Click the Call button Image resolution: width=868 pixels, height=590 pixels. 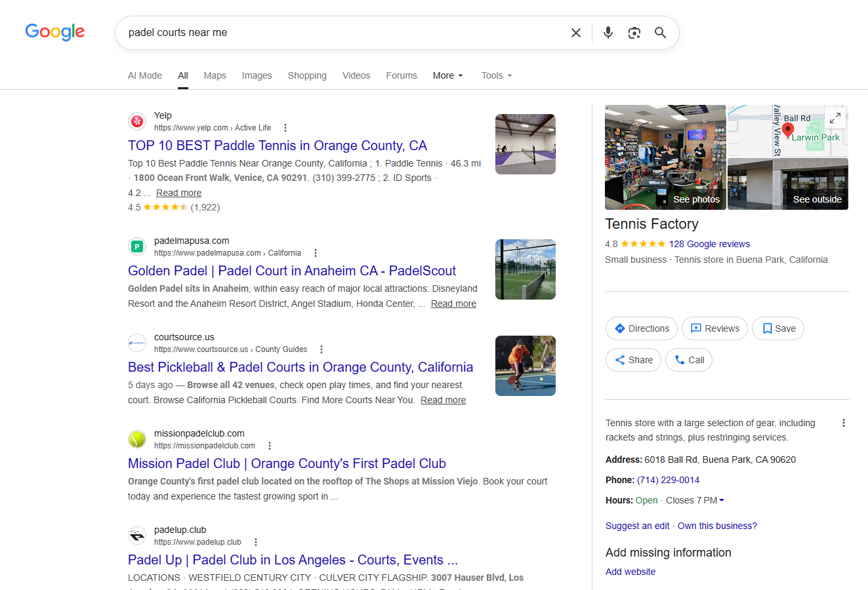click(689, 360)
